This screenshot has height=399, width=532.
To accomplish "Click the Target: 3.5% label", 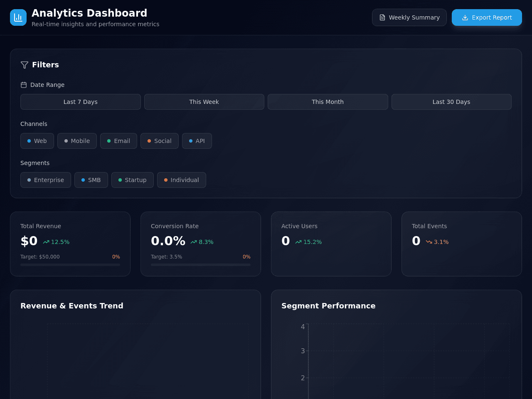I will pos(166,257).
